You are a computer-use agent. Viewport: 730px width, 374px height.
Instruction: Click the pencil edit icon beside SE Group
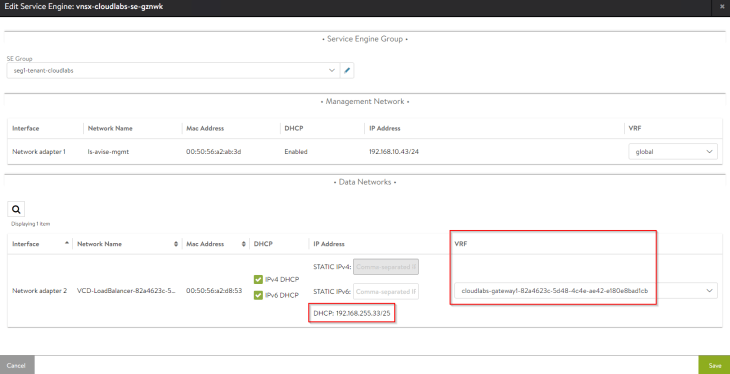[347, 71]
